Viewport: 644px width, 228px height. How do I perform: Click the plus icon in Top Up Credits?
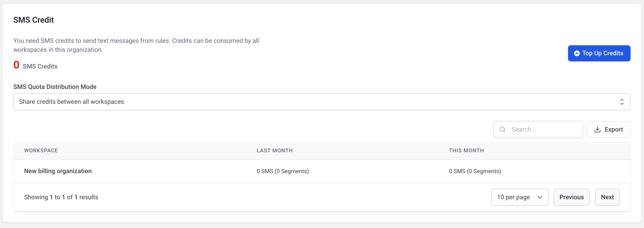(577, 53)
